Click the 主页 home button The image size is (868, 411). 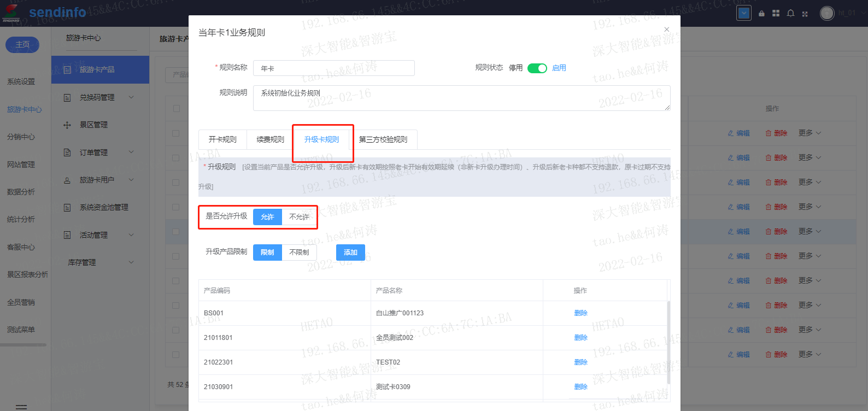[x=22, y=45]
